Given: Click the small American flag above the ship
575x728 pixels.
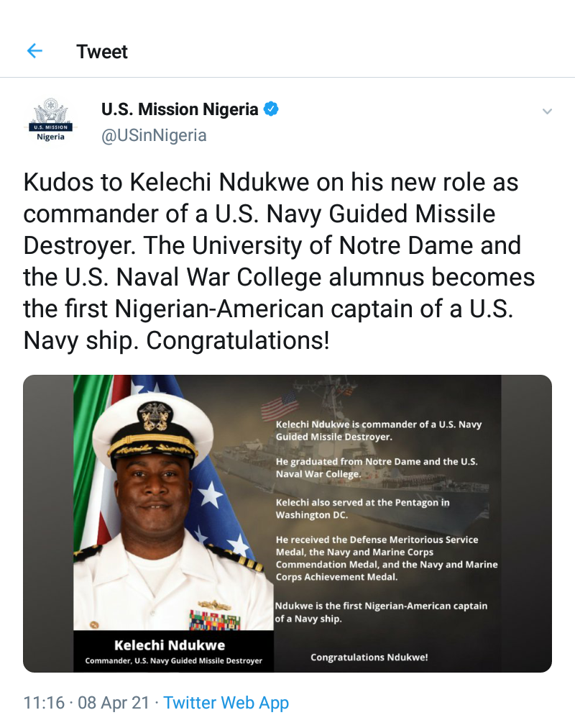Looking at the screenshot, I should 280,406.
